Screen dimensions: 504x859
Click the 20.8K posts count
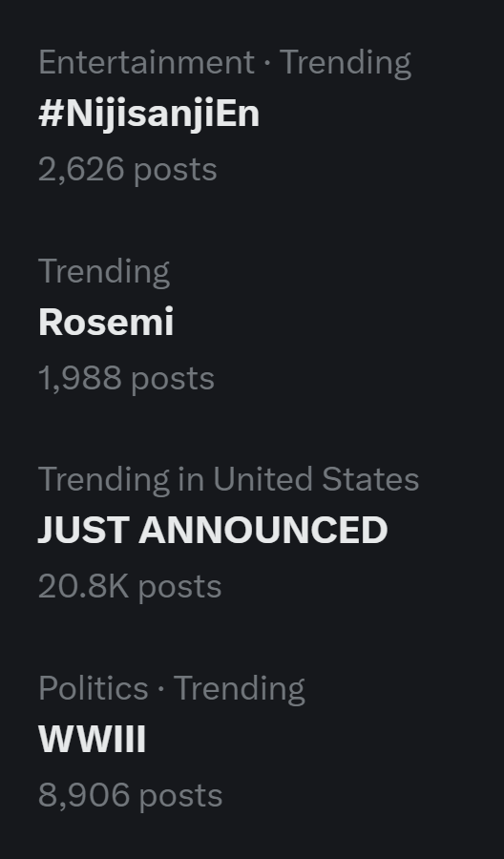(x=130, y=587)
